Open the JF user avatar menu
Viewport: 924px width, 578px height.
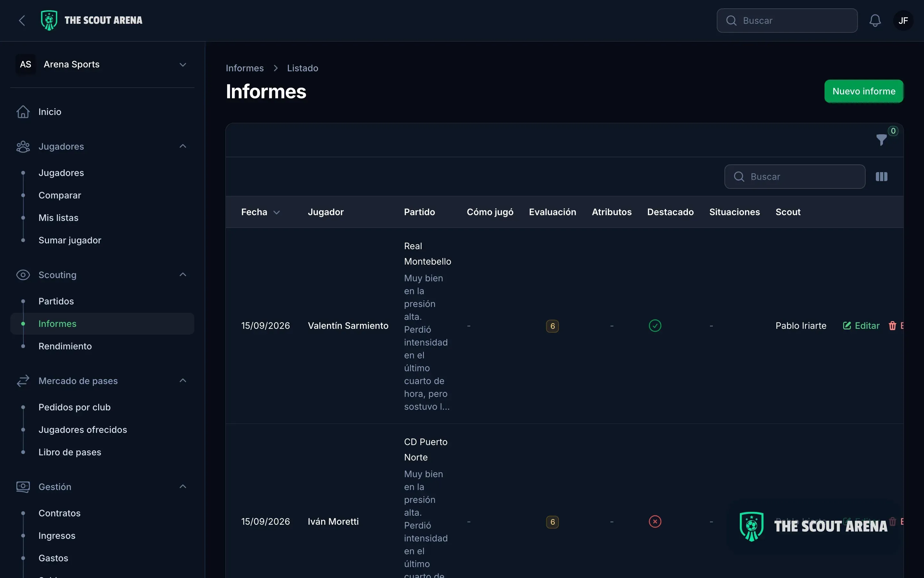(x=903, y=21)
